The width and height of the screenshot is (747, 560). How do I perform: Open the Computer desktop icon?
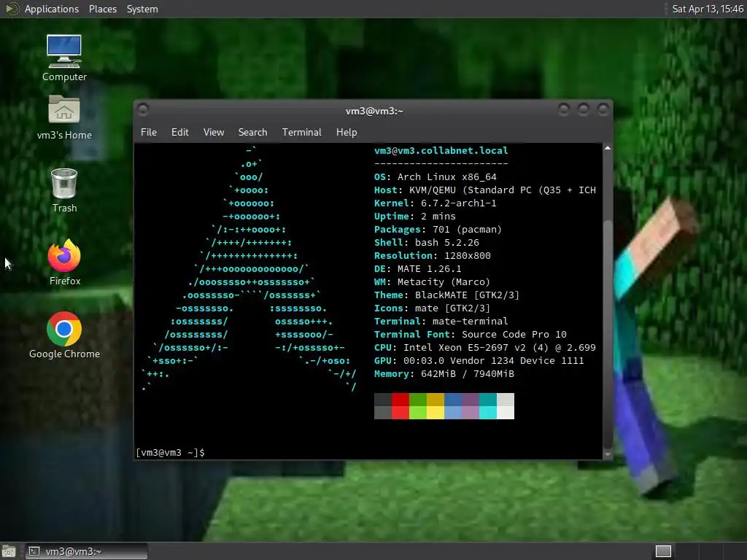[64, 58]
